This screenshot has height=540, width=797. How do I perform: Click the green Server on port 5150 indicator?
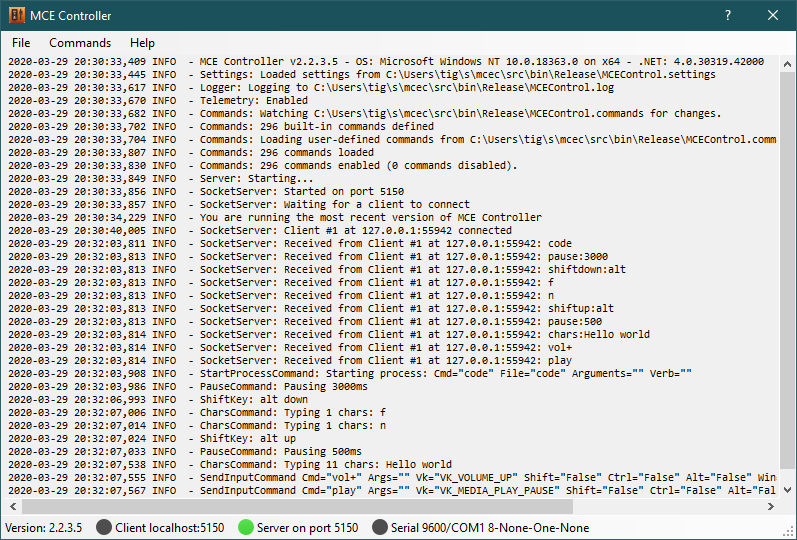click(246, 527)
